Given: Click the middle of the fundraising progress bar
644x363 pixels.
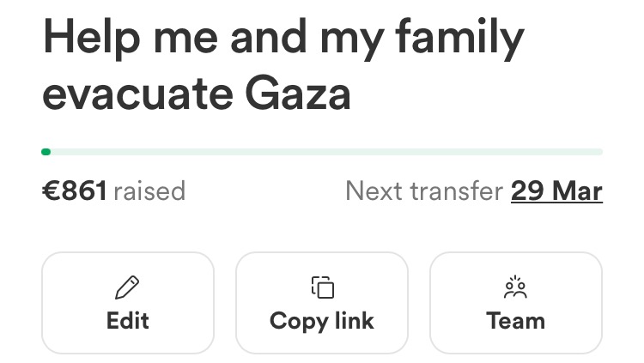Looking at the screenshot, I should (x=322, y=152).
